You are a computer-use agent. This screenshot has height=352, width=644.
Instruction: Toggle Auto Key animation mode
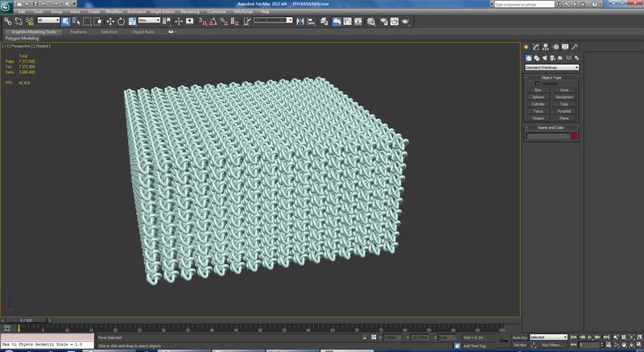(519, 337)
